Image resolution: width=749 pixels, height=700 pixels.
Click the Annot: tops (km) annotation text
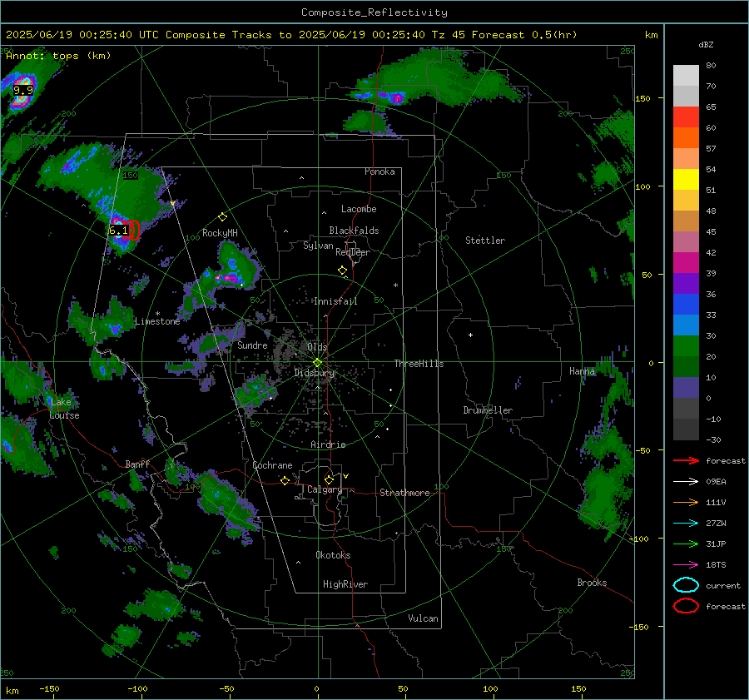pyautogui.click(x=58, y=56)
